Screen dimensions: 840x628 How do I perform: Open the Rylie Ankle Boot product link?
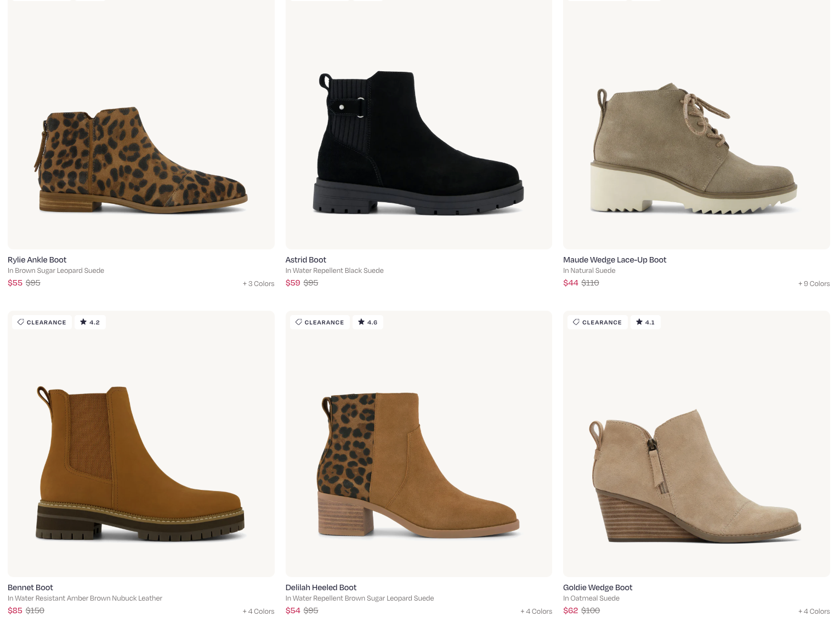coord(37,260)
